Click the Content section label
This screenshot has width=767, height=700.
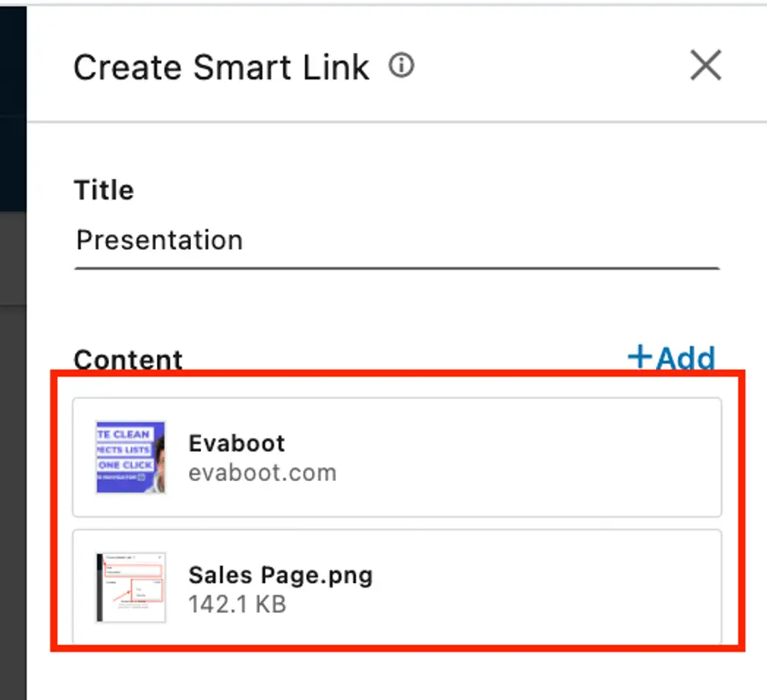click(x=128, y=359)
